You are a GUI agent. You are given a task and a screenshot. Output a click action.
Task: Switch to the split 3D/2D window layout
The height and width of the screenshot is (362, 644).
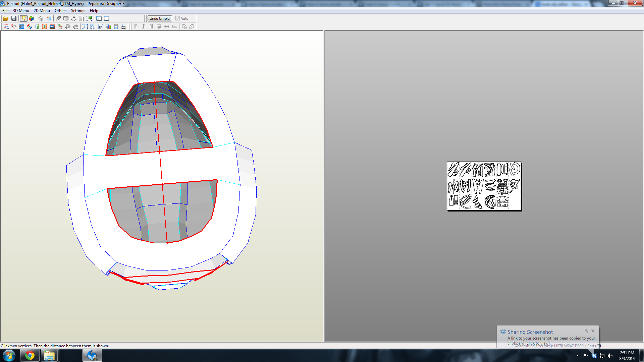click(x=99, y=18)
